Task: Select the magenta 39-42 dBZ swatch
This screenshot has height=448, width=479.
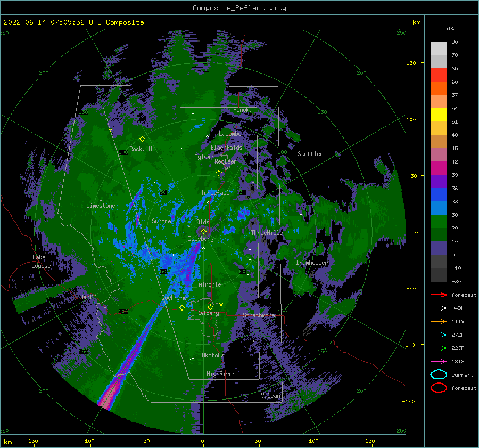Action: pos(439,168)
